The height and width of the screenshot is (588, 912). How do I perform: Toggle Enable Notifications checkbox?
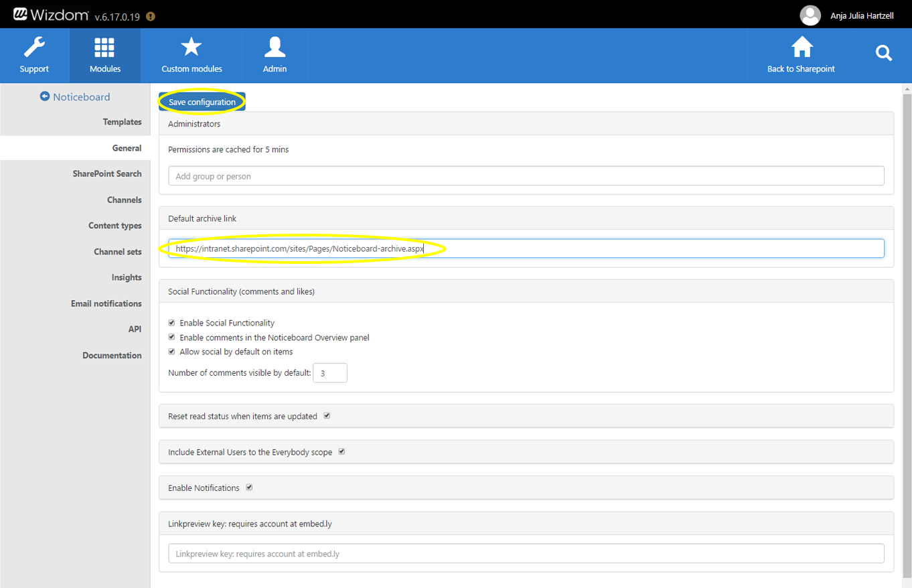click(x=249, y=488)
